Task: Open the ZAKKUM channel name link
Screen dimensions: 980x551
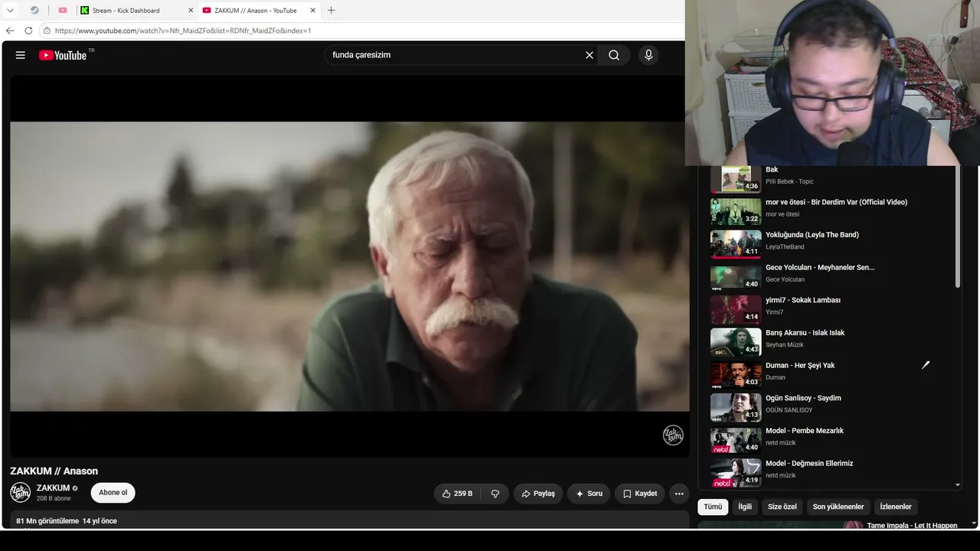Action: click(54, 488)
